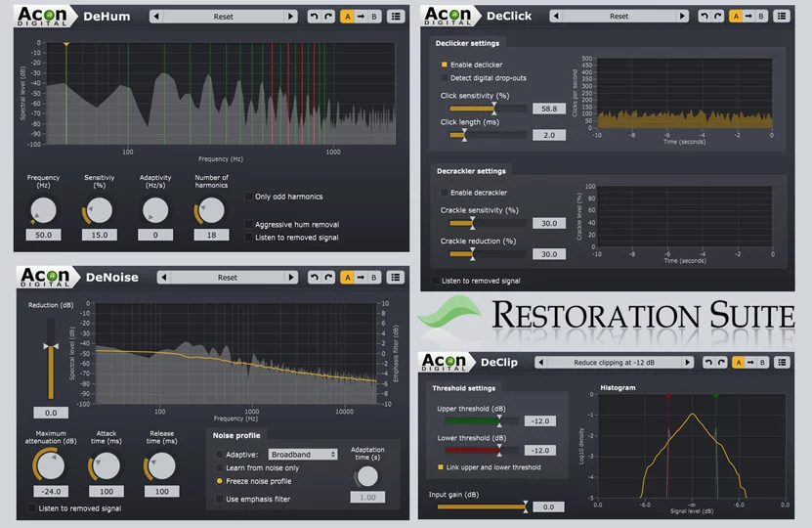Enable Only odd harmonics in DeHum
Image resolution: width=812 pixels, height=528 pixels.
point(248,197)
